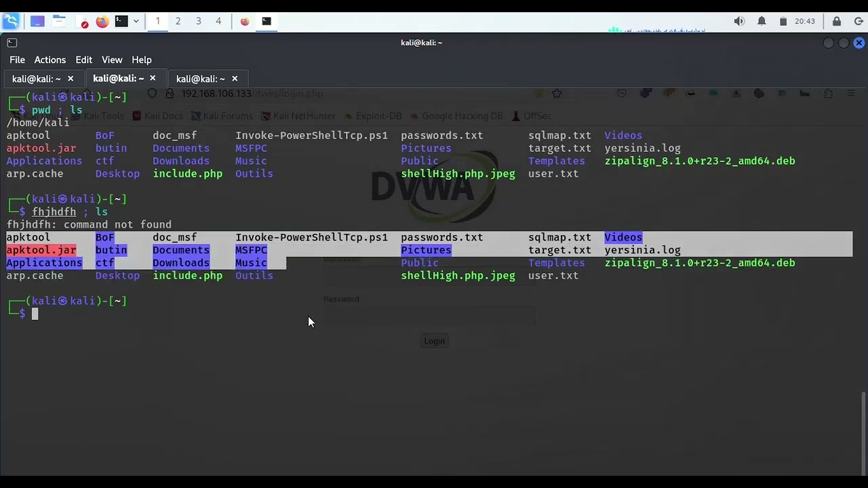Check the battery status icon
The image size is (868, 488).
coord(783,21)
